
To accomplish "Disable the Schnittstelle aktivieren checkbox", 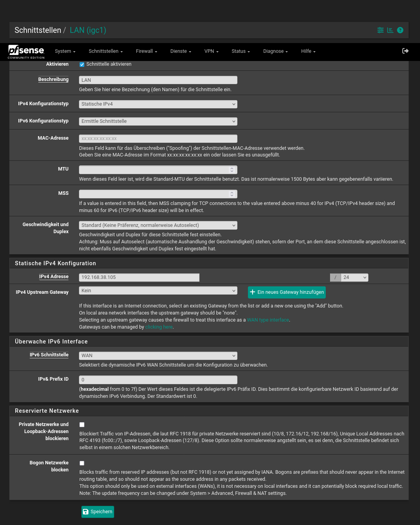I will point(82,65).
